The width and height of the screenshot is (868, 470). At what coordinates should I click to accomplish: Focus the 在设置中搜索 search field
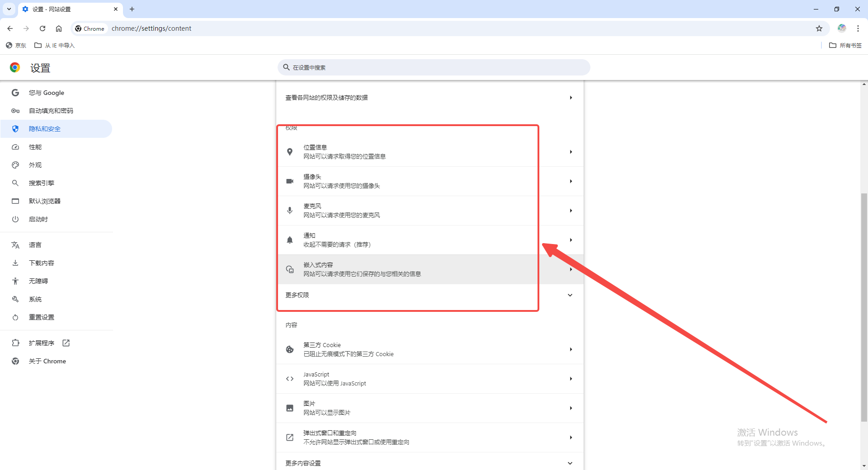[x=434, y=67]
